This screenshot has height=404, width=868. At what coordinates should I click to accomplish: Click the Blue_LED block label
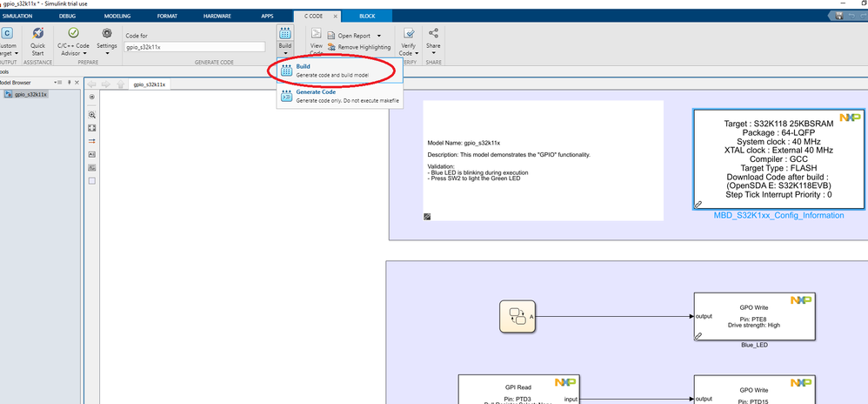coord(754,345)
